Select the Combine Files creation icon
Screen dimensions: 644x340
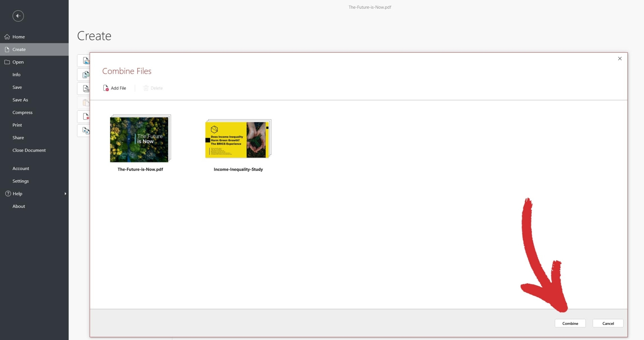pyautogui.click(x=86, y=74)
